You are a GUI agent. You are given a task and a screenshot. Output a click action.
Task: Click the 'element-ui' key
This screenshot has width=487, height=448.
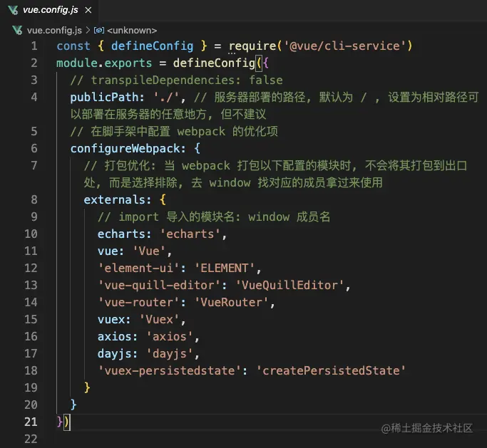pos(138,268)
